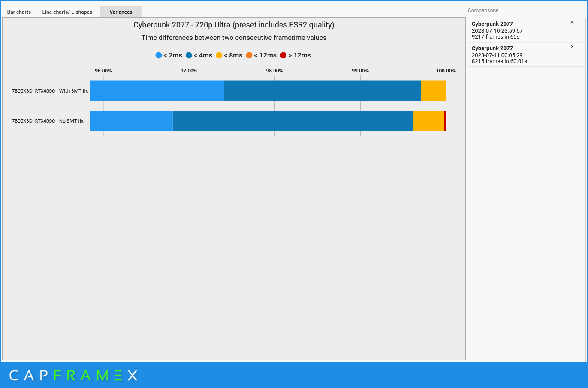Click the dark blue segment of With SMT fix bar
This screenshot has width=588, height=388.
(323, 90)
